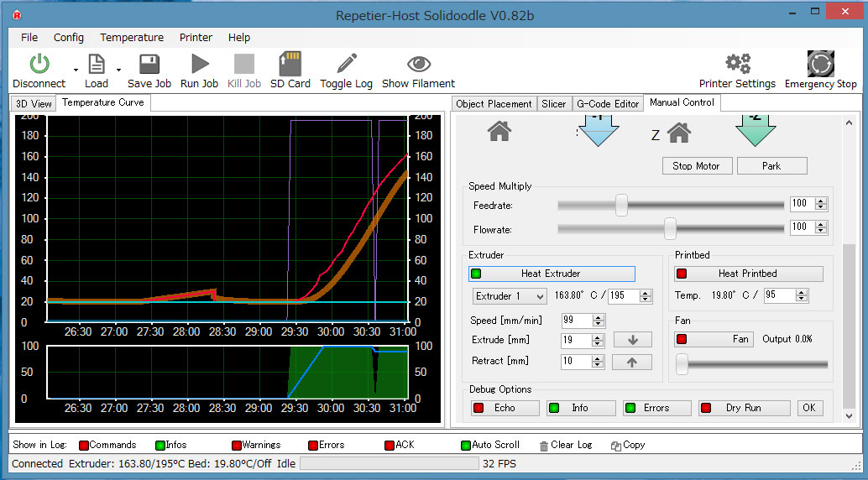
Task: Click the home all axes icon
Action: [x=499, y=131]
